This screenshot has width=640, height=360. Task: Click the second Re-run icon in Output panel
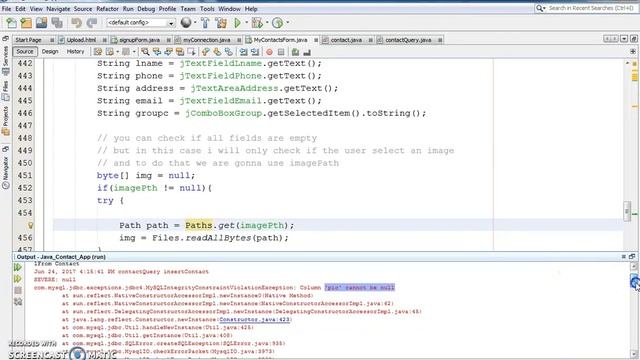18,279
